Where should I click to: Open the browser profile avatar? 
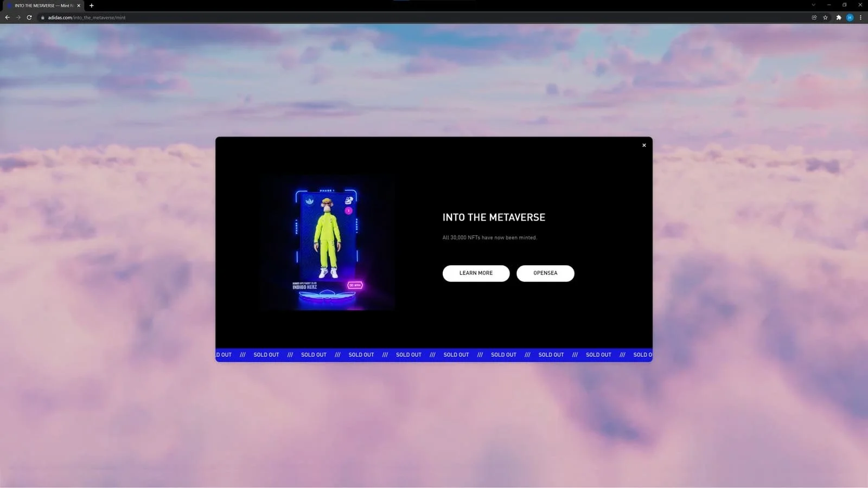pyautogui.click(x=850, y=17)
